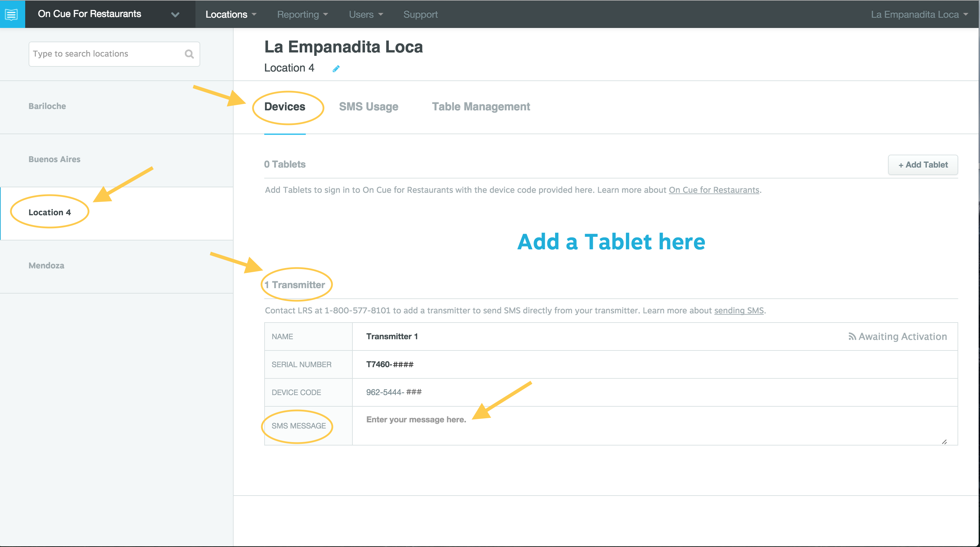Click the SMS MESSAGE label cell
The height and width of the screenshot is (547, 980).
309,425
